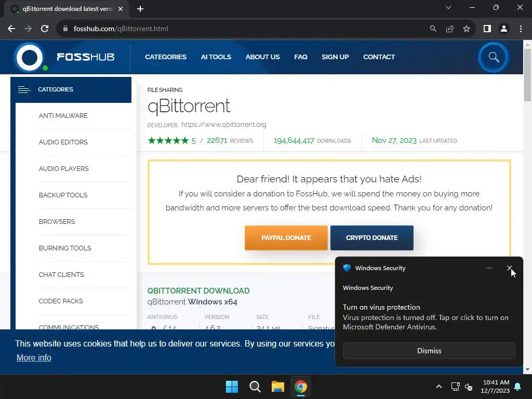This screenshot has height=399, width=532.
Task: Select ANTI MALWARE category
Action: tap(63, 116)
